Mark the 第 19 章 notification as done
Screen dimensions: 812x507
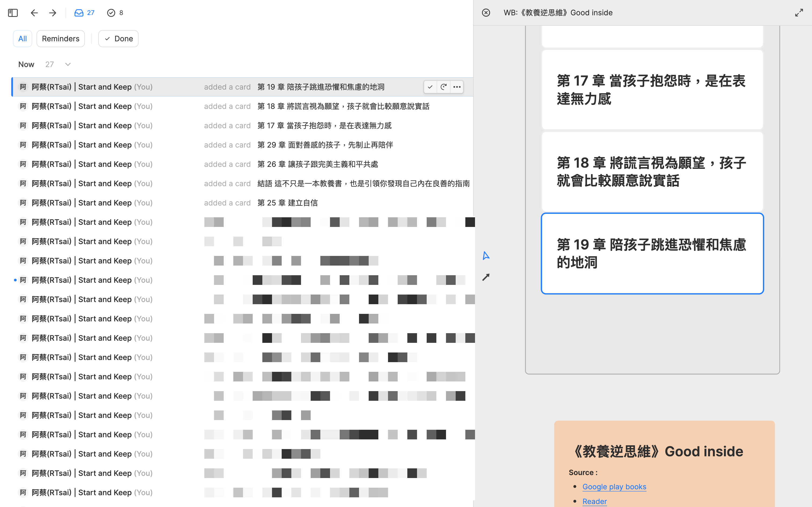coord(430,87)
